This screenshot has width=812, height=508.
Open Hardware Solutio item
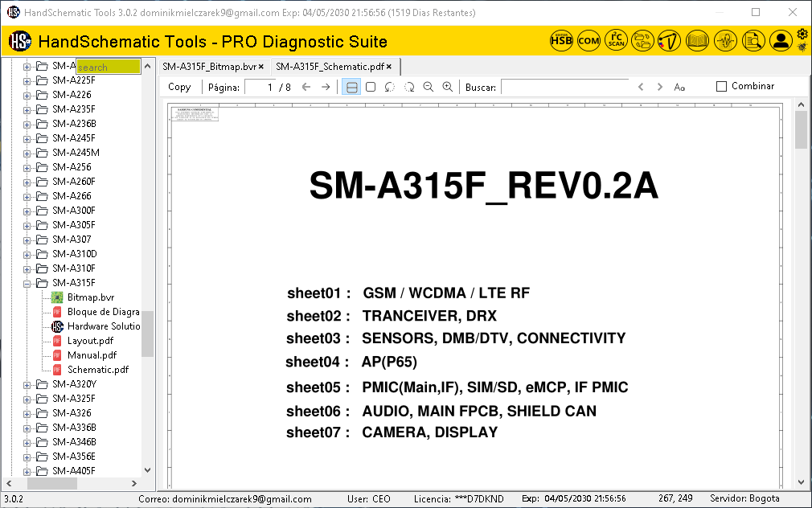104,326
